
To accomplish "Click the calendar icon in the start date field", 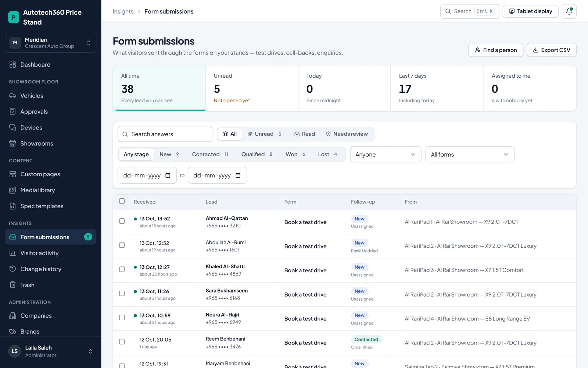I will click(x=168, y=176).
